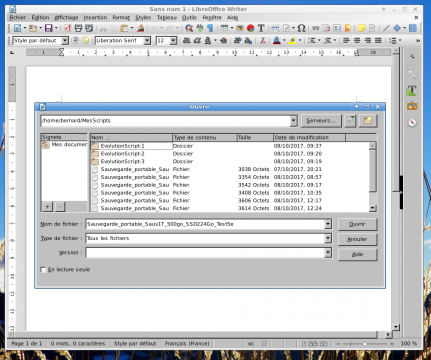Export directly as PDF icon

68,28
